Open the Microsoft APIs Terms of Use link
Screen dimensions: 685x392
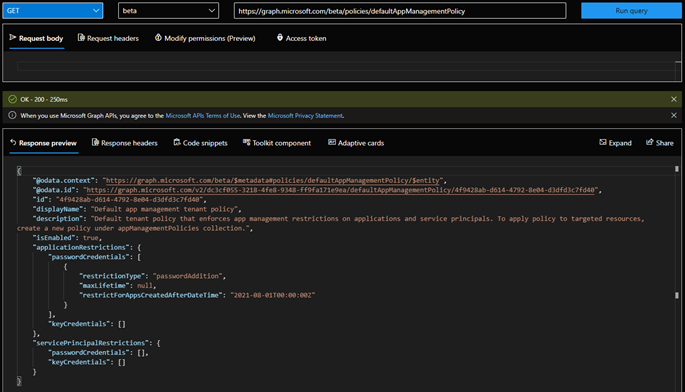coord(203,116)
